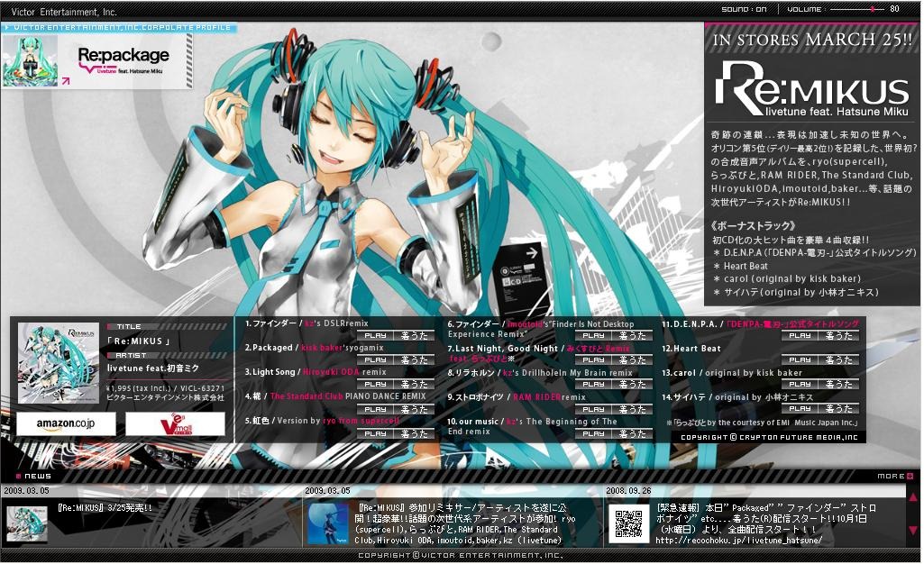924x564 pixels.
Task: Click the down arrow beside the news ticker
Action: (x=912, y=530)
